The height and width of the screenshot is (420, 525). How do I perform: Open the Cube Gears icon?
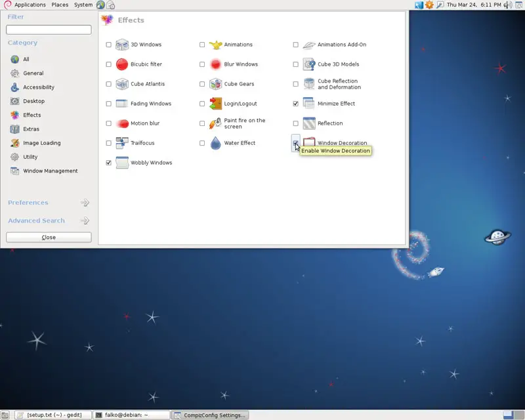(216, 84)
